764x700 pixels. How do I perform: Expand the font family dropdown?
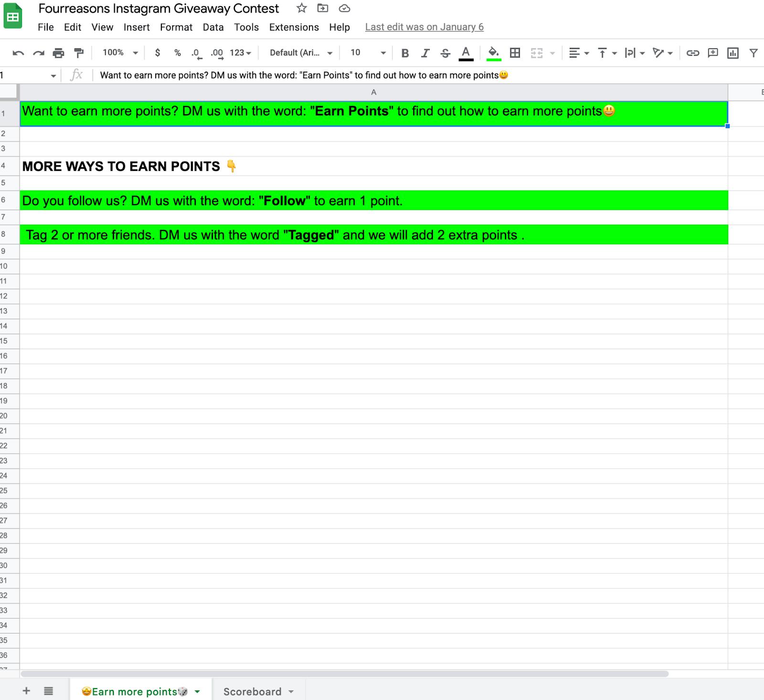[x=301, y=52]
